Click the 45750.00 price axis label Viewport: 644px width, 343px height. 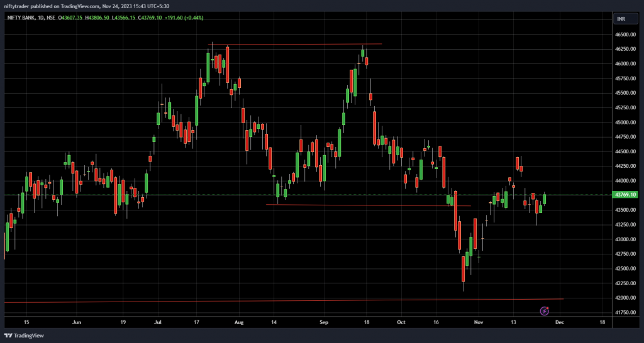tap(626, 79)
